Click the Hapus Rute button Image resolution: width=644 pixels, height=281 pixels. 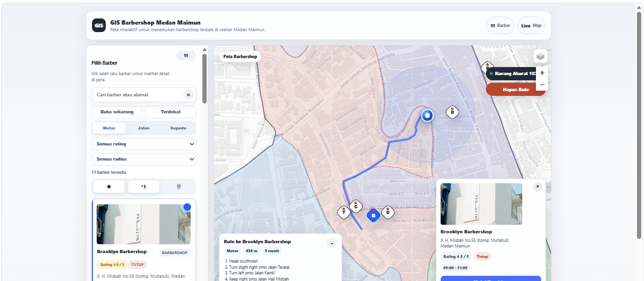click(516, 89)
